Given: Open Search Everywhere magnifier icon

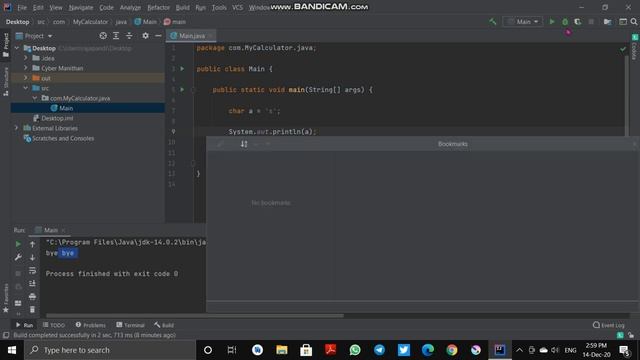Looking at the screenshot, I should (x=634, y=22).
